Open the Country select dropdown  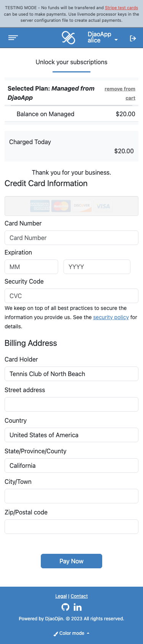point(71,435)
